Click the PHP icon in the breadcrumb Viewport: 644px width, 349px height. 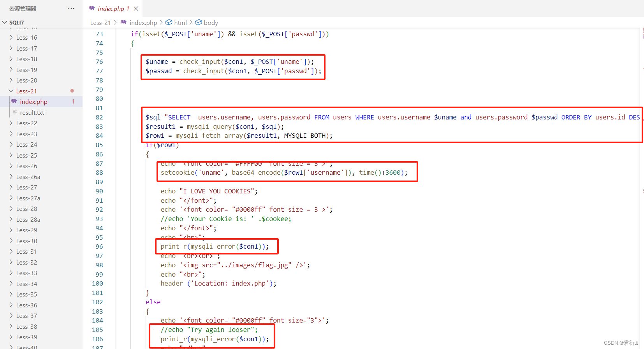tap(124, 22)
